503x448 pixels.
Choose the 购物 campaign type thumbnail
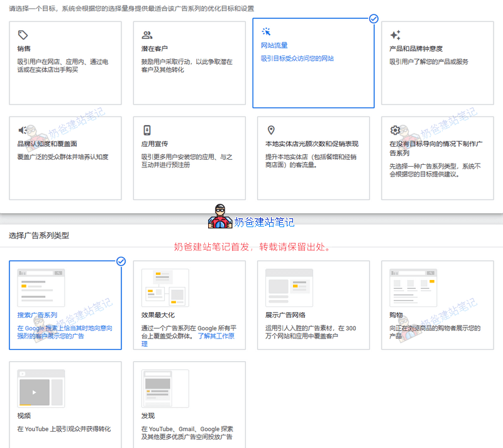pyautogui.click(x=412, y=288)
